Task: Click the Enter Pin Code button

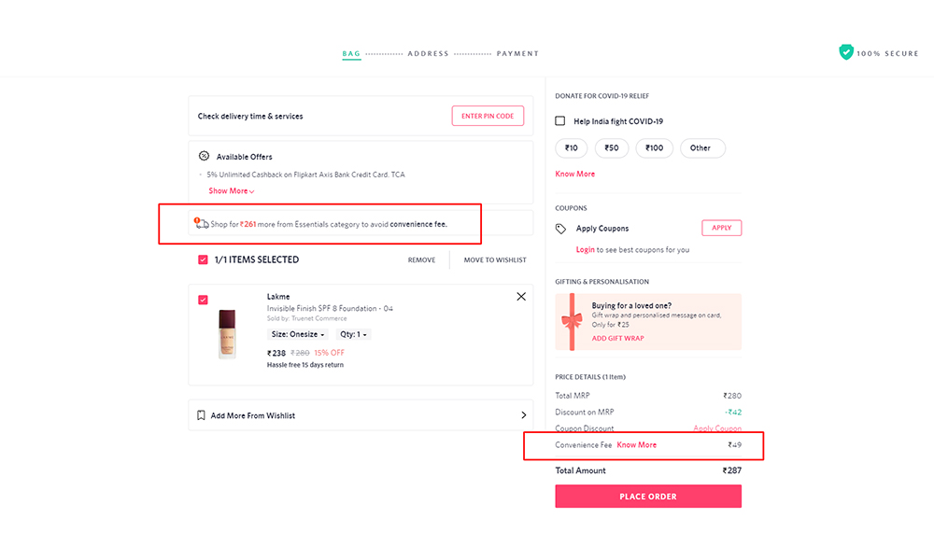Action: point(488,117)
